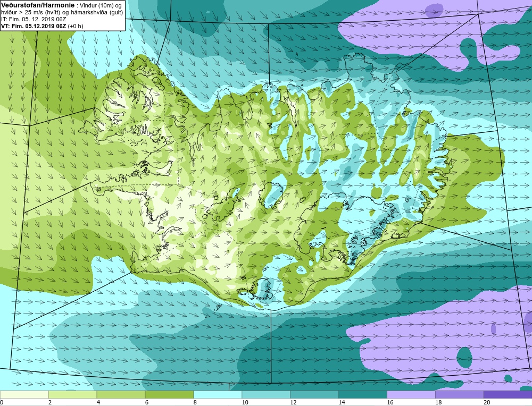This screenshot has height=406, width=532.
Task: Click the 6–8 m/s dark green legend swatch
Action: [169, 394]
